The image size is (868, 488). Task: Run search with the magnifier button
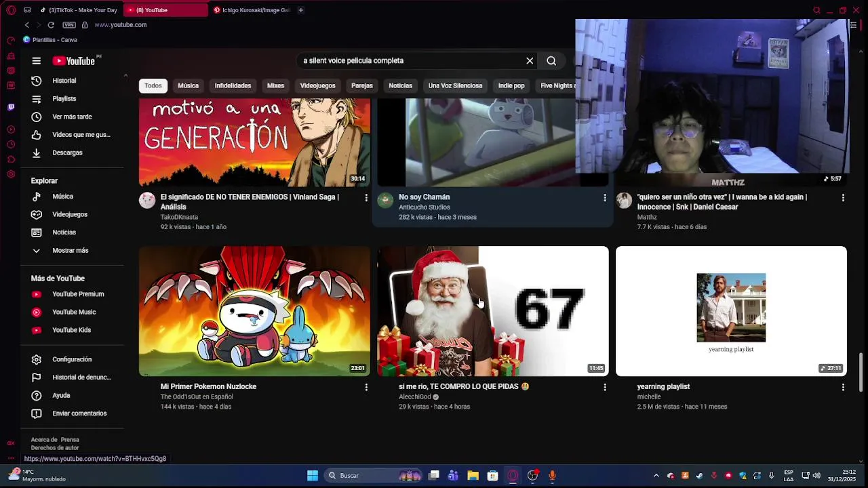point(551,61)
